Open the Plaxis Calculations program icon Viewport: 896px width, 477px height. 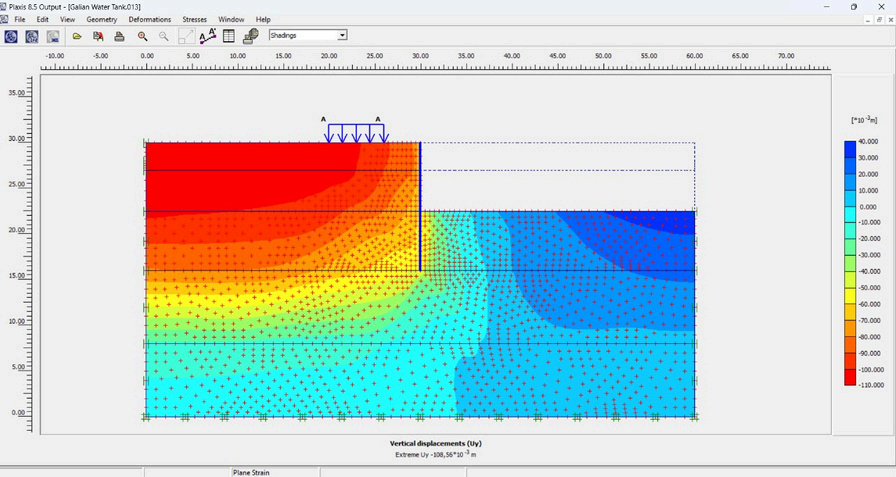pyautogui.click(x=32, y=37)
